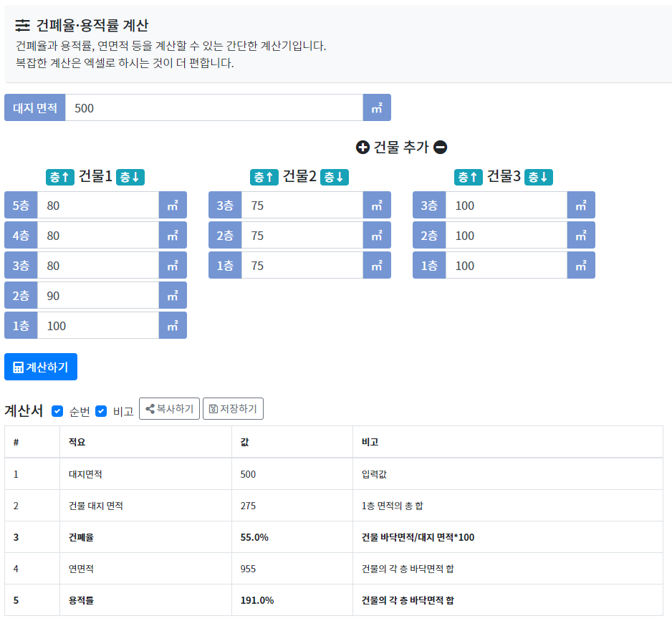
Task: Remove a floor from 건물1
Action: (x=130, y=177)
